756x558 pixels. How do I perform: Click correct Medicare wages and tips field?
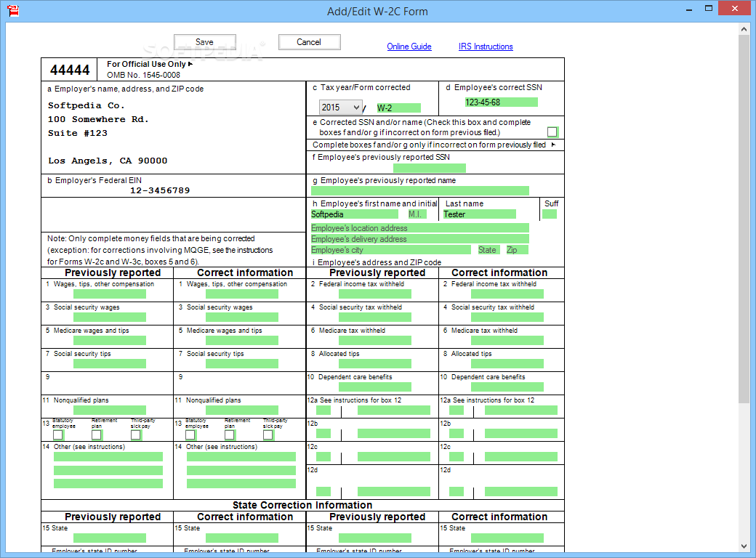point(242,340)
